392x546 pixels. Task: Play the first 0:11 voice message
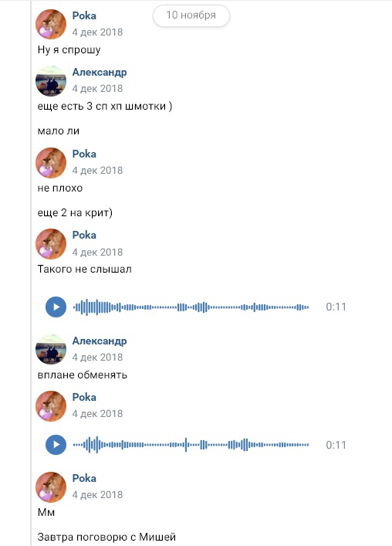[56, 307]
